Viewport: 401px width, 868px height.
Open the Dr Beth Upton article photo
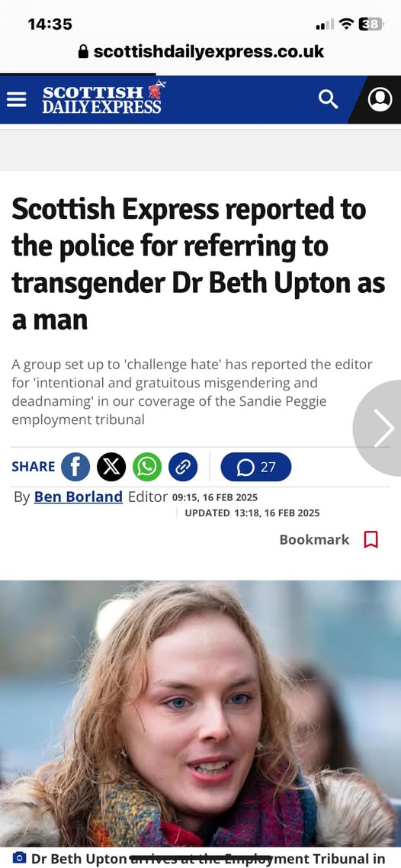[x=200, y=713]
